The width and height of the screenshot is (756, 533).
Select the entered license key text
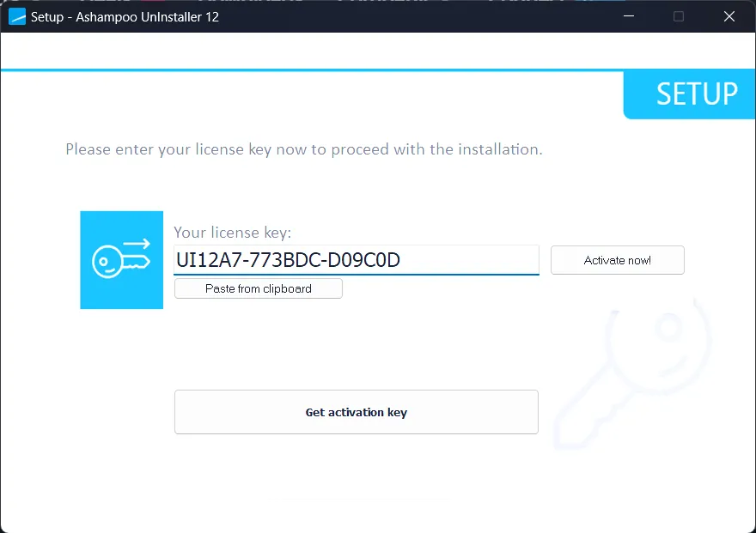[288, 259]
